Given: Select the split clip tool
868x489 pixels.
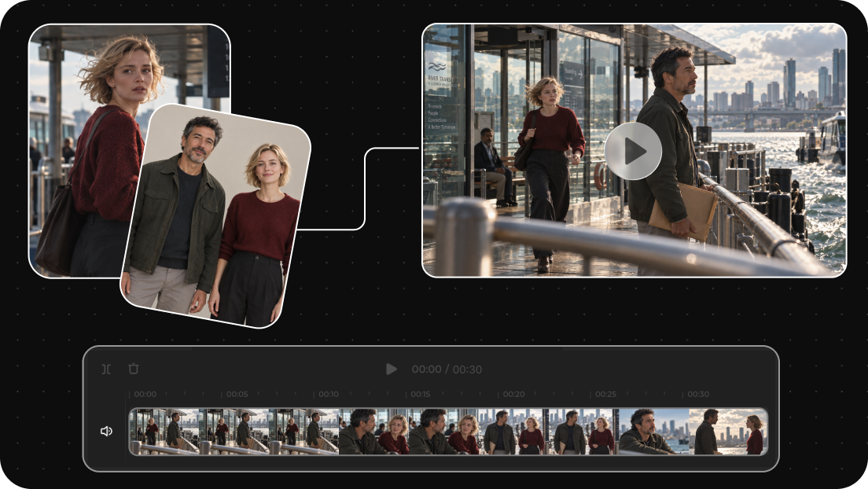Looking at the screenshot, I should pyautogui.click(x=106, y=369).
